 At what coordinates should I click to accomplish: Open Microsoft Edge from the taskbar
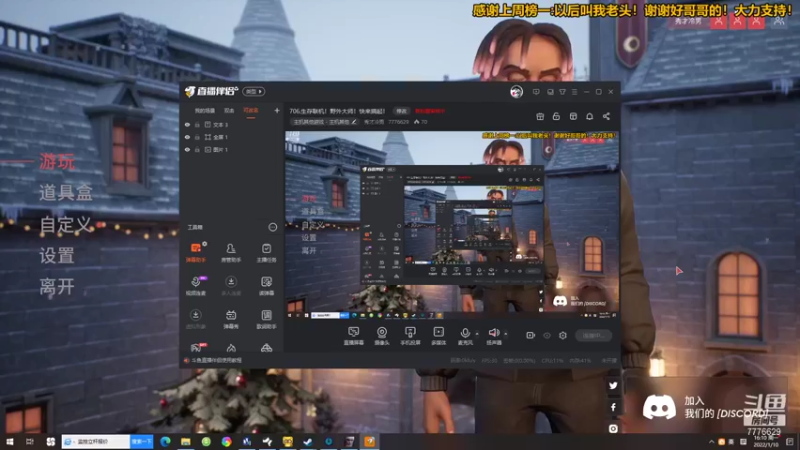[165, 441]
